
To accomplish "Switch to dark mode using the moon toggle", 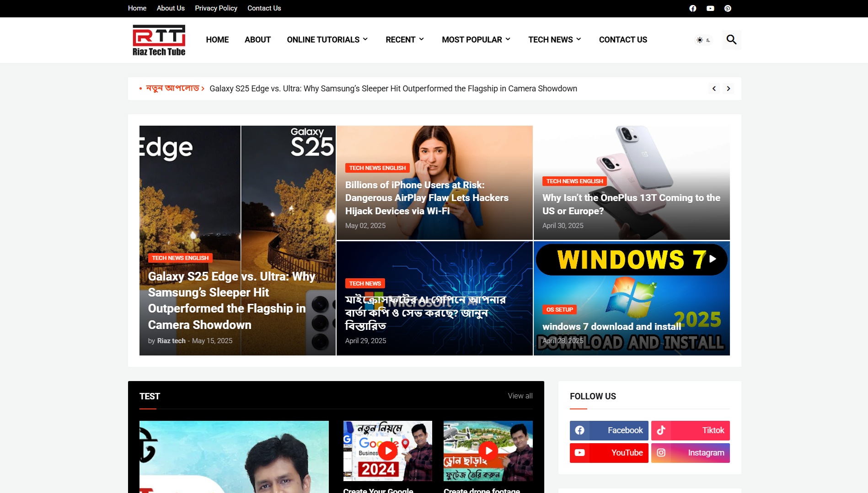I will tap(708, 40).
